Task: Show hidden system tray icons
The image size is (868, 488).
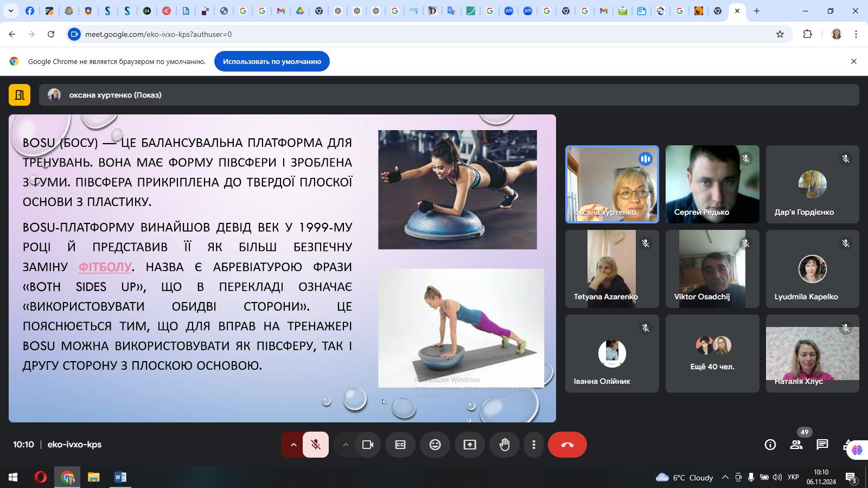Action: coord(725,477)
